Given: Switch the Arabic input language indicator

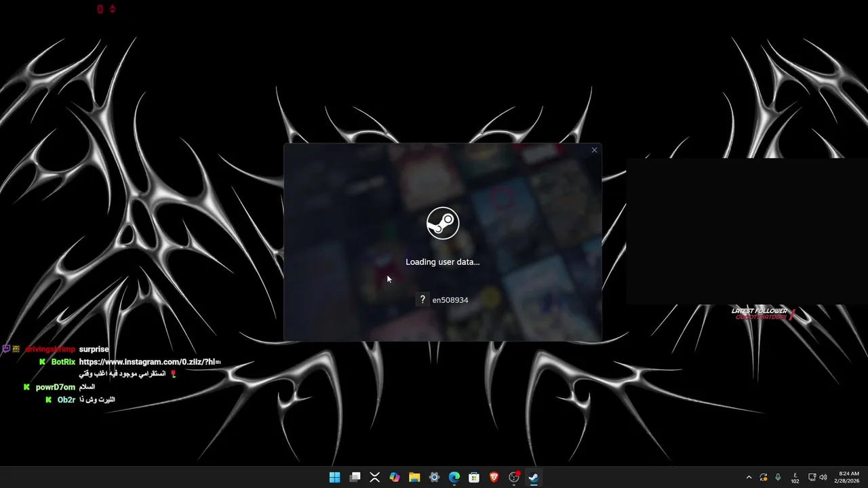Looking at the screenshot, I should (x=795, y=478).
